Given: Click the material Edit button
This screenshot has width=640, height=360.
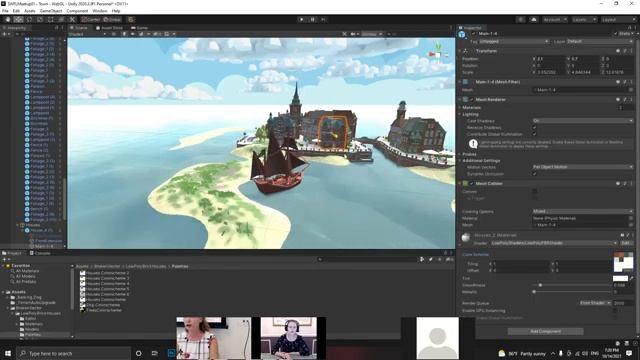Looking at the screenshot, I should tap(625, 243).
